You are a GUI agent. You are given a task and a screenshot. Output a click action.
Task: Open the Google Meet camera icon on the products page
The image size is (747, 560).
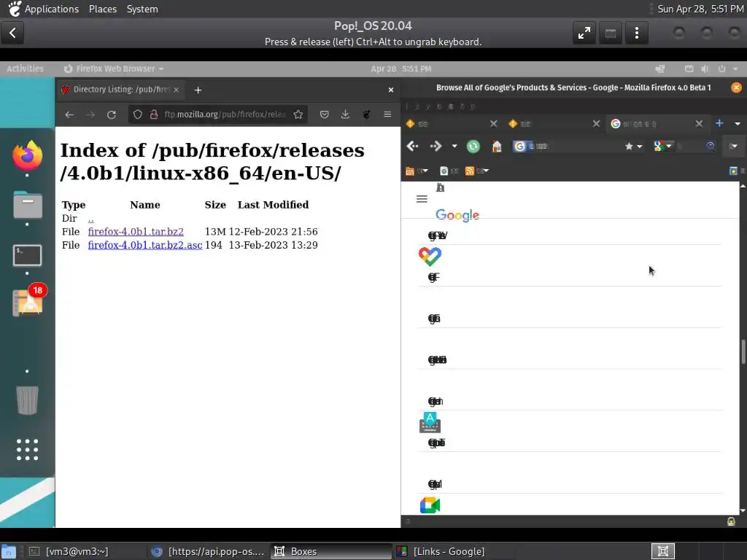430,505
